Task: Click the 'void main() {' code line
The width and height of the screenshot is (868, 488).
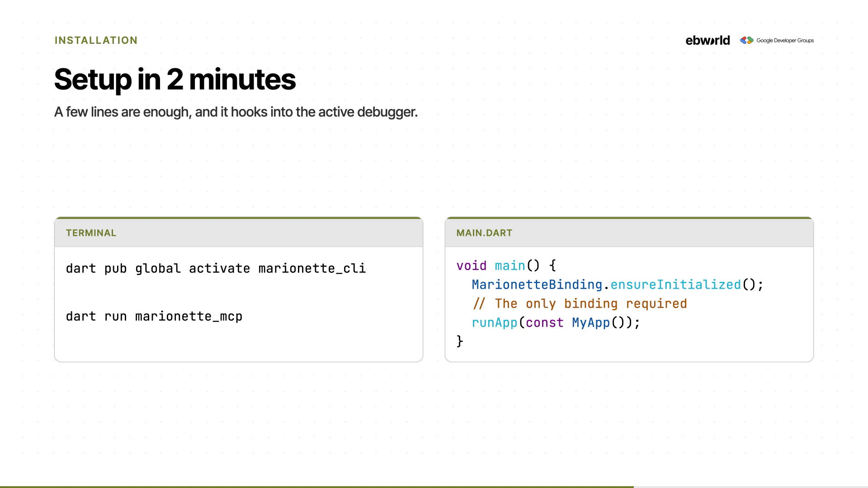Action: coord(506,265)
